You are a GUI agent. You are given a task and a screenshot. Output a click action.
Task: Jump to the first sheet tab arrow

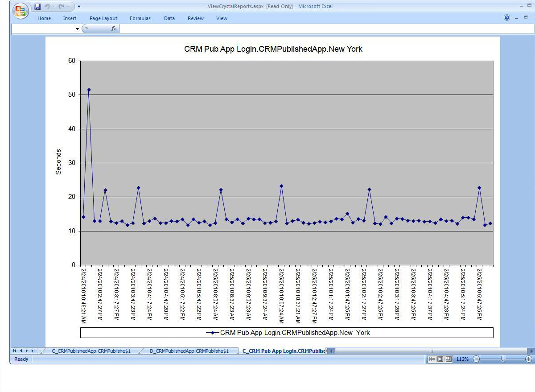(x=15, y=351)
